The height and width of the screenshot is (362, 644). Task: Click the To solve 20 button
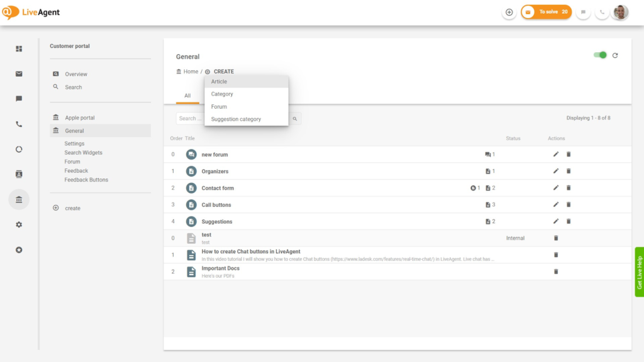click(547, 13)
